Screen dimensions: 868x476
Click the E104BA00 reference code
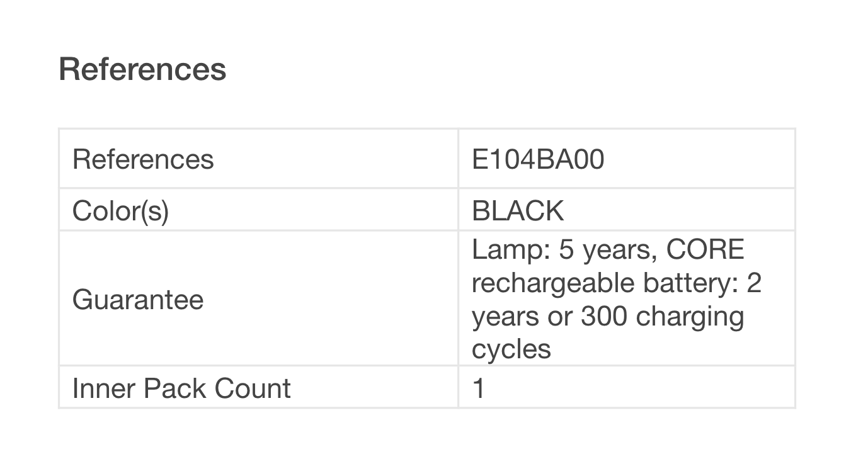(538, 160)
